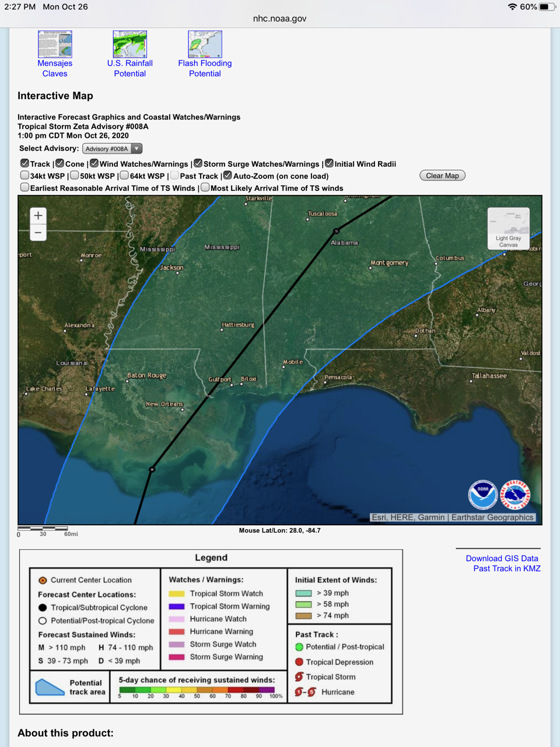Enable the 50kt WSP checkbox
This screenshot has width=560, height=747.
(x=74, y=175)
